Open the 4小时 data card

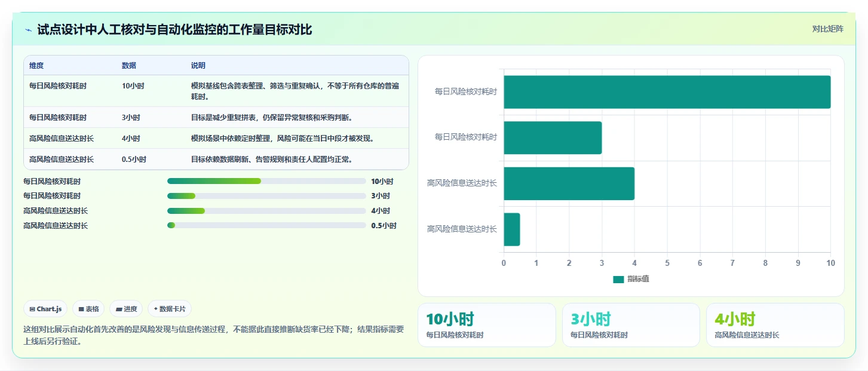coord(775,325)
